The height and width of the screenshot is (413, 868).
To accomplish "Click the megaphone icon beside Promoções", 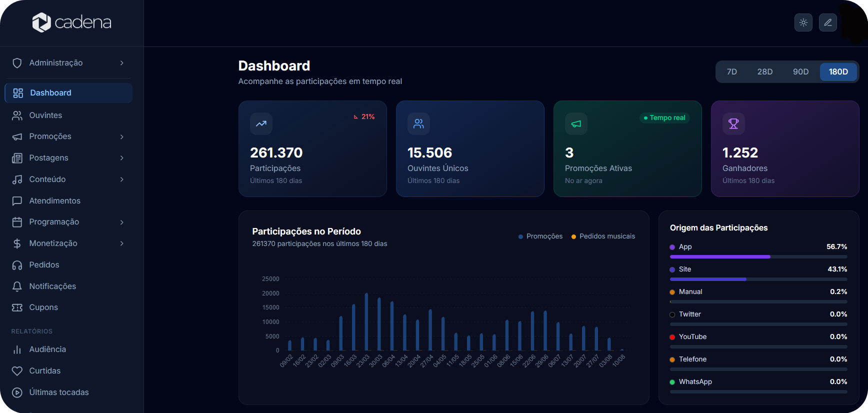I will [x=17, y=136].
